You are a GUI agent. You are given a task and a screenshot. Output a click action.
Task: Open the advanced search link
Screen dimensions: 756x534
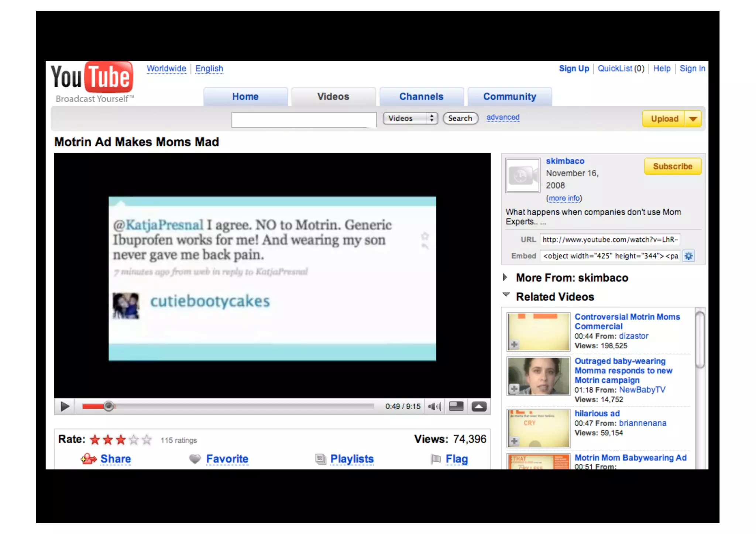(503, 117)
